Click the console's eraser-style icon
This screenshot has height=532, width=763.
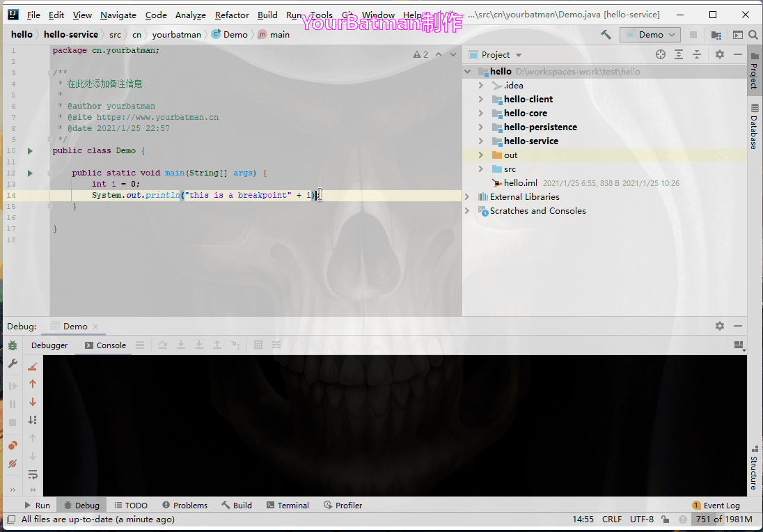(x=33, y=366)
